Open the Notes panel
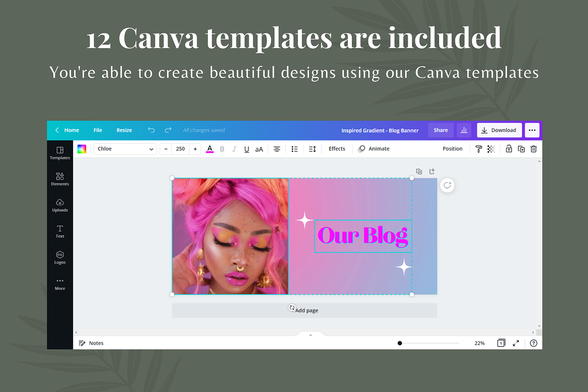Viewport: 588px width, 392px height. (x=91, y=343)
